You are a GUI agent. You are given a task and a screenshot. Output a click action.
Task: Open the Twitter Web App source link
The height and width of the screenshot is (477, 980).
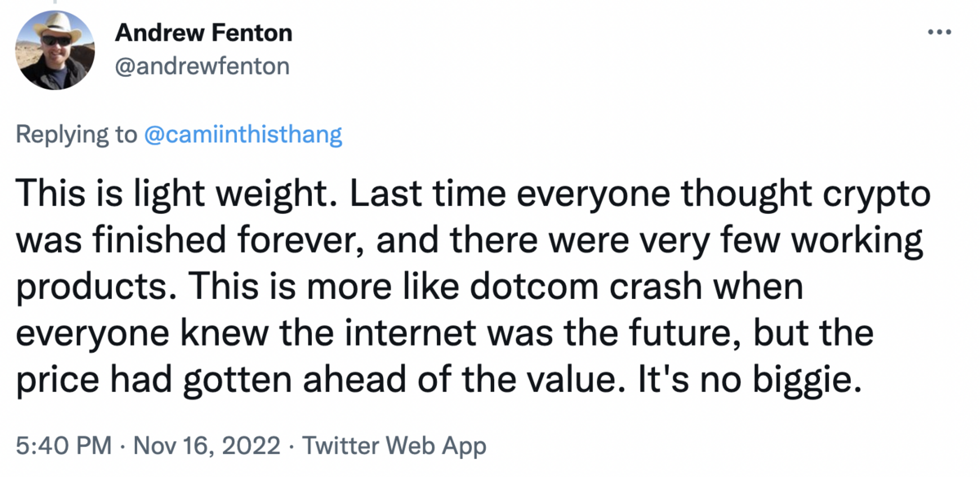pos(394,446)
